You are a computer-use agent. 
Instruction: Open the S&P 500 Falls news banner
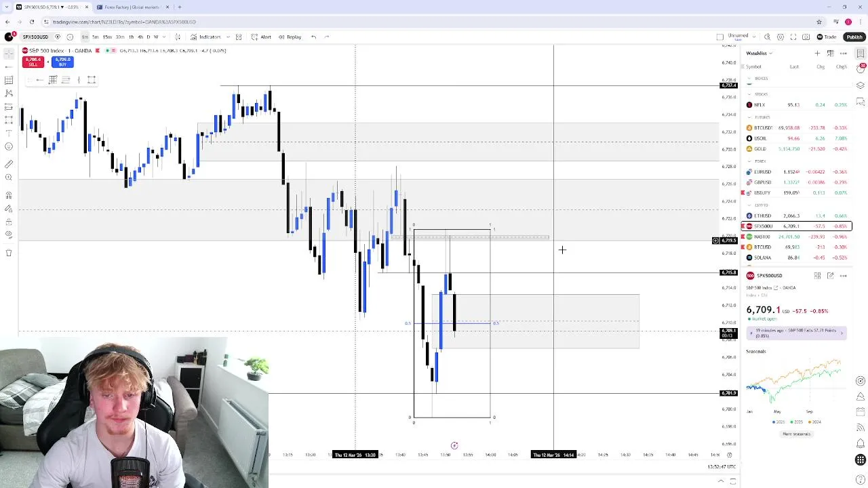coord(796,333)
